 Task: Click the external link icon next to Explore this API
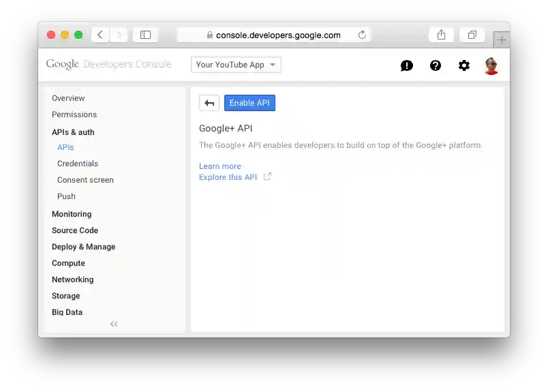coord(267,177)
